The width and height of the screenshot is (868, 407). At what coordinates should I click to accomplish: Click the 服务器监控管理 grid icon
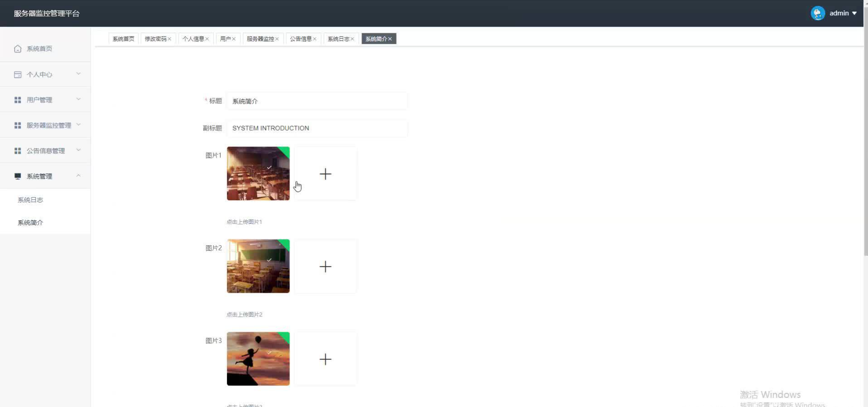[18, 125]
